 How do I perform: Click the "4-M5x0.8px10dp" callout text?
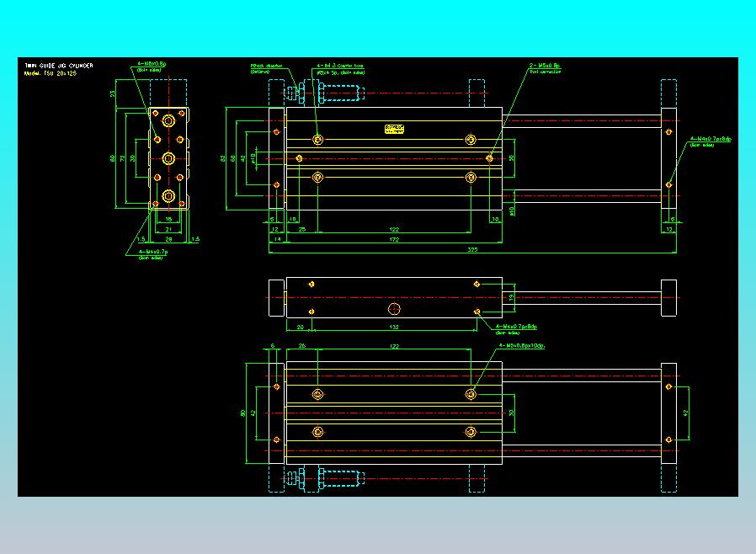coord(522,346)
